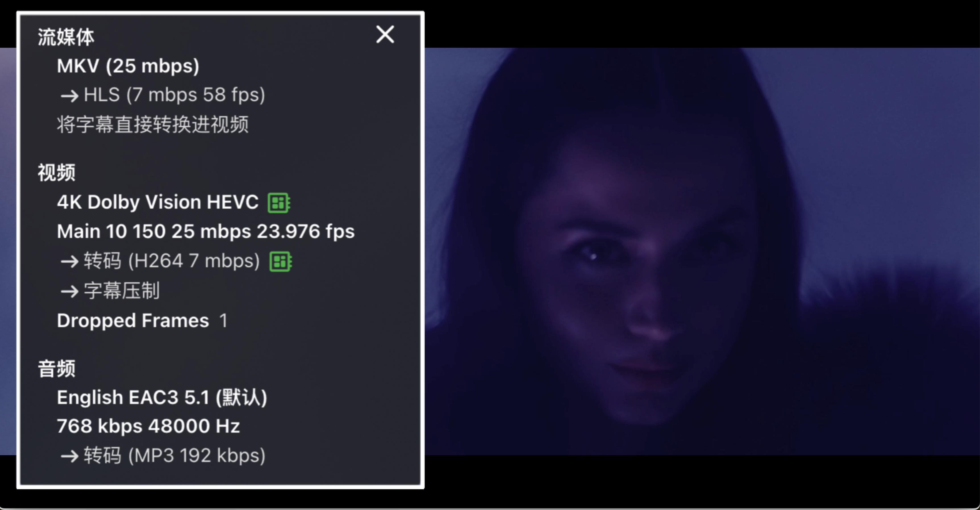Select the 音频 section heading

(56, 369)
